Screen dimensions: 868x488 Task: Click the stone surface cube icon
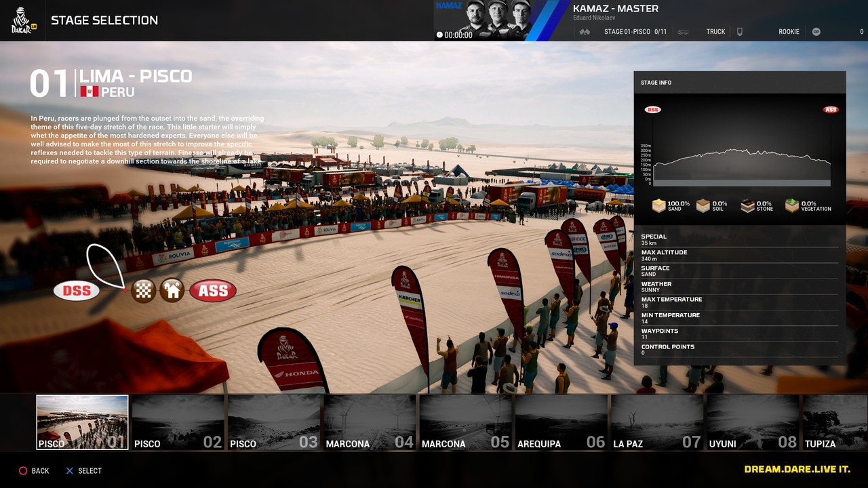(747, 205)
